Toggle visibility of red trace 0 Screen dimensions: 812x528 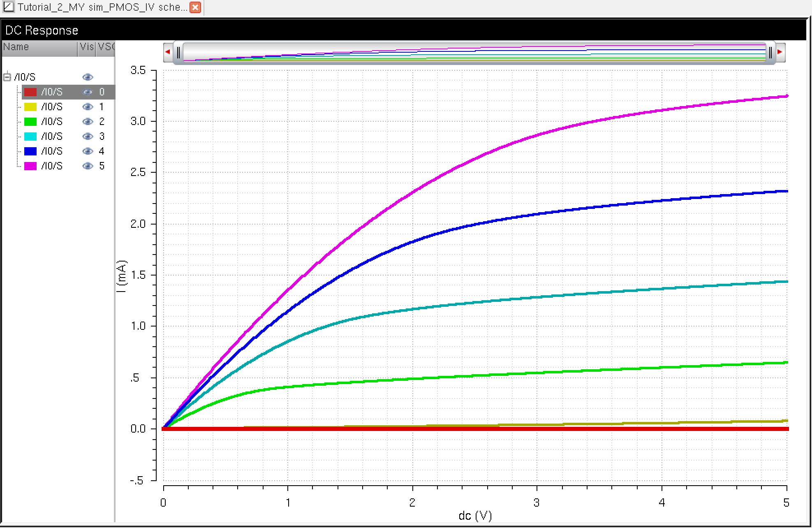click(88, 92)
